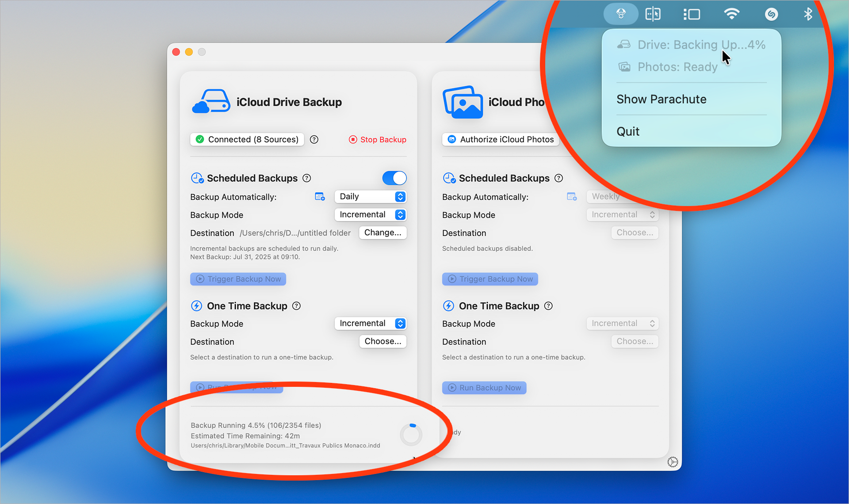
Task: Open settings gear at window corner
Action: [673, 462]
